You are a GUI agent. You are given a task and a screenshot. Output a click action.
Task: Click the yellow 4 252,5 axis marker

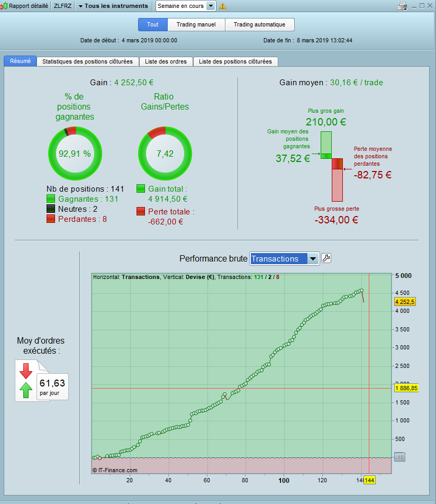point(405,302)
